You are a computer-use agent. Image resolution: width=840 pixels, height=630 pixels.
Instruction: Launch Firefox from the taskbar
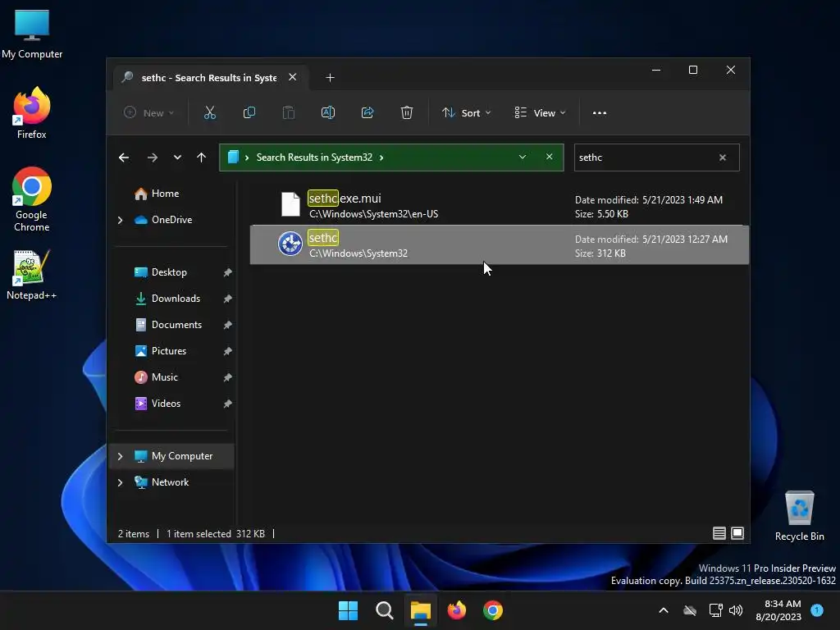point(457,610)
